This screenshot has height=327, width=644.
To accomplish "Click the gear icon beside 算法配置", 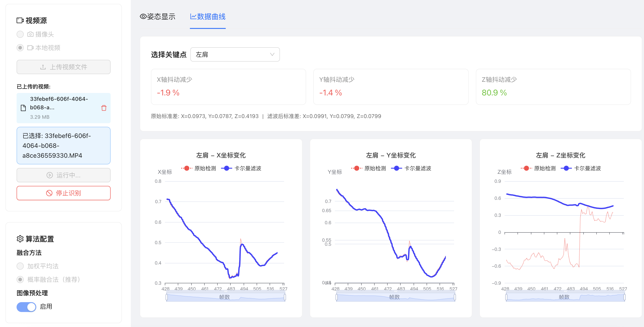I will pyautogui.click(x=20, y=239).
